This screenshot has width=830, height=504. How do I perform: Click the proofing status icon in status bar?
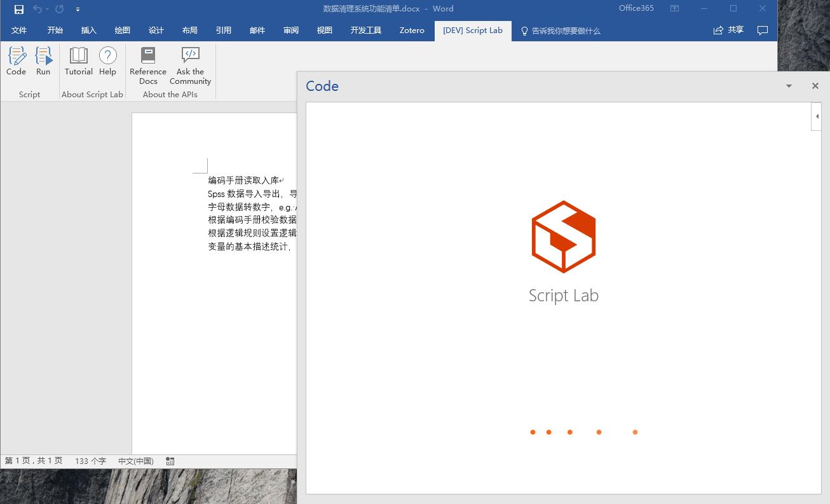170,461
